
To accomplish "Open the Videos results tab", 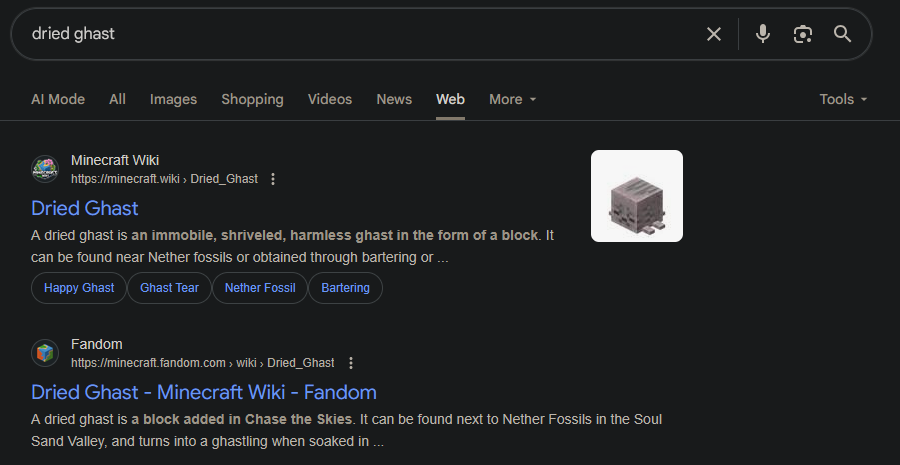I will (x=330, y=99).
